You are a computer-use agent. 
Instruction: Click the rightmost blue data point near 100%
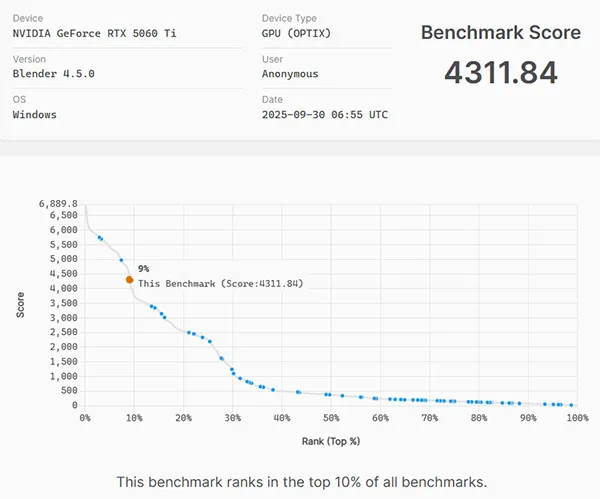click(571, 405)
